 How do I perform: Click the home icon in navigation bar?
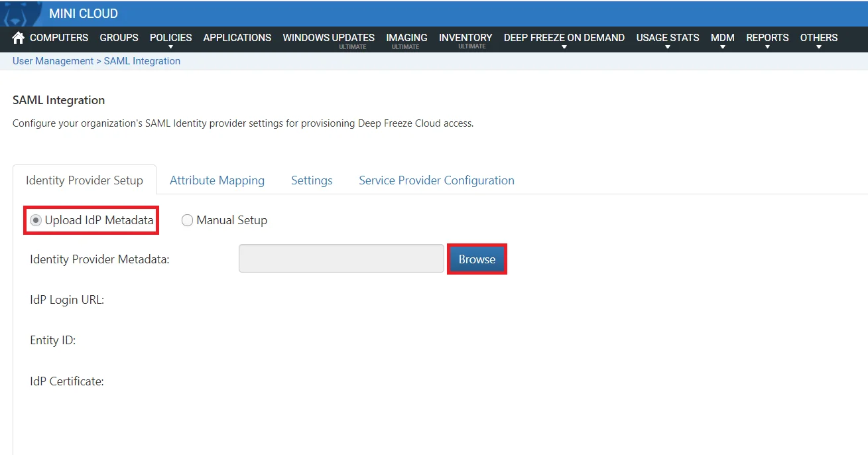pos(17,38)
